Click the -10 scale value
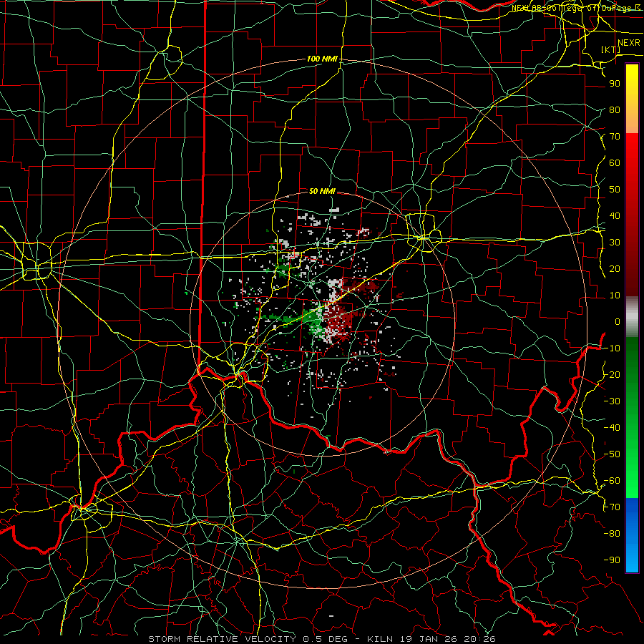The image size is (644, 644). (x=612, y=348)
